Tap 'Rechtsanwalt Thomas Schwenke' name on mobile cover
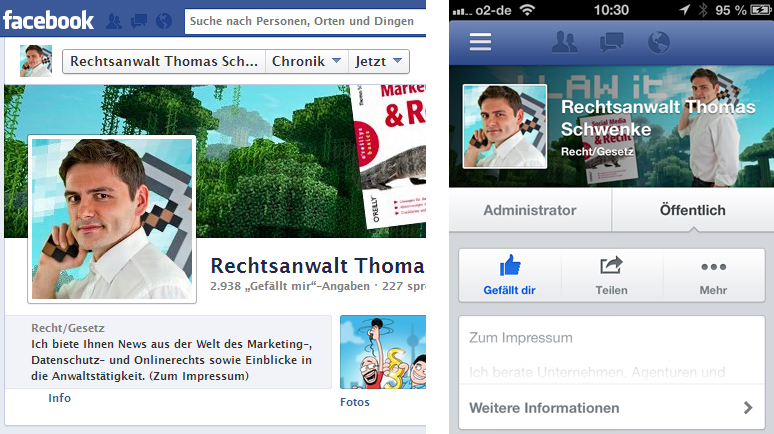The width and height of the screenshot is (774, 434). tap(658, 118)
